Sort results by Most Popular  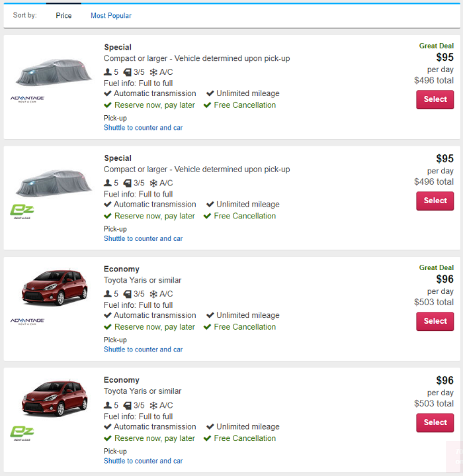pos(111,15)
